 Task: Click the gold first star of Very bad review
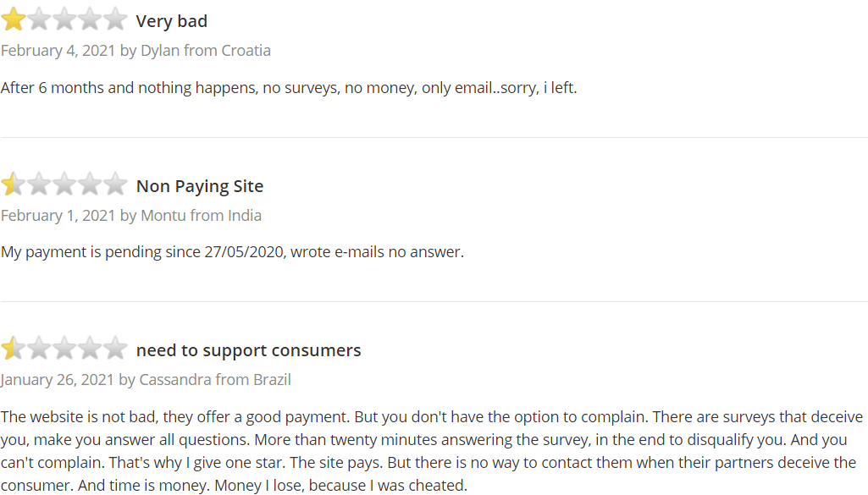pyautogui.click(x=14, y=19)
